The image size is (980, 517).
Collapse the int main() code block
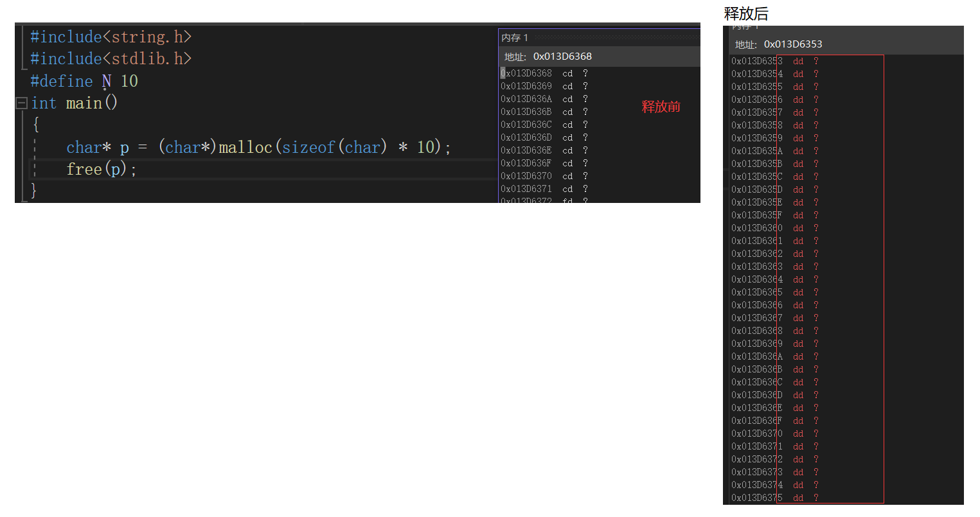click(x=21, y=103)
